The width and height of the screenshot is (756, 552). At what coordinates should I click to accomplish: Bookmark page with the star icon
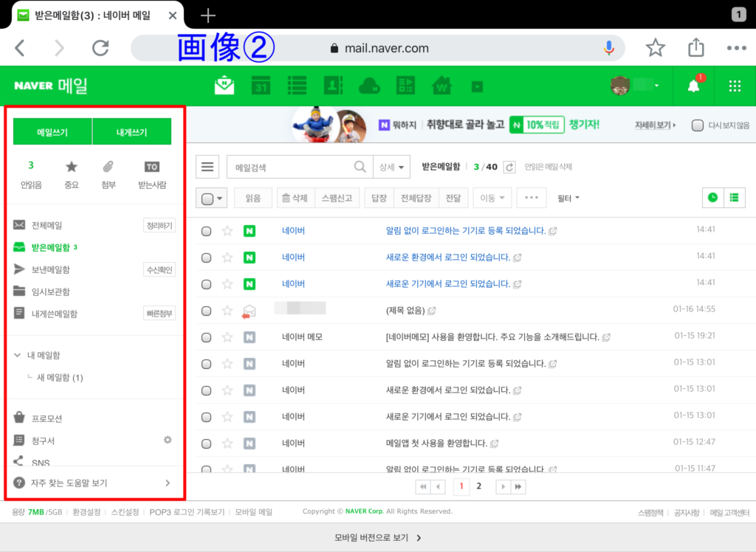[656, 48]
